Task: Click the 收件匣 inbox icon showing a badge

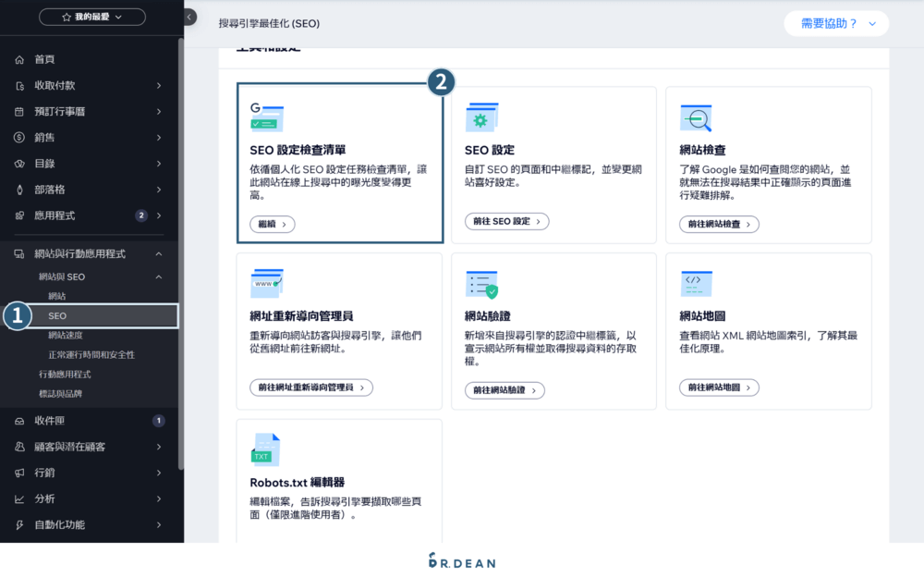Action: pyautogui.click(x=21, y=421)
